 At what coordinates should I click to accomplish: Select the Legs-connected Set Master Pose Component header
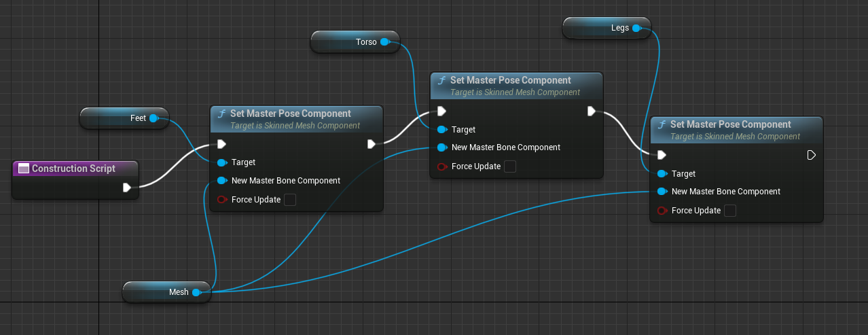737,129
